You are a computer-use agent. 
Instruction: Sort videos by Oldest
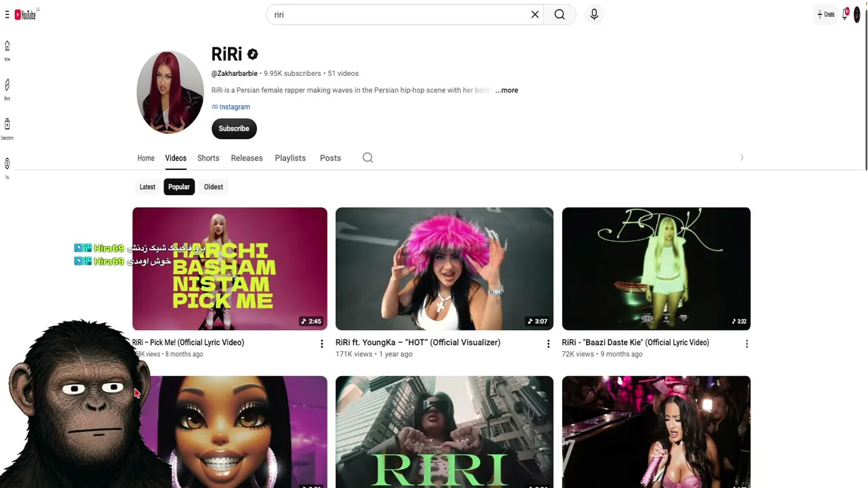[x=214, y=187]
